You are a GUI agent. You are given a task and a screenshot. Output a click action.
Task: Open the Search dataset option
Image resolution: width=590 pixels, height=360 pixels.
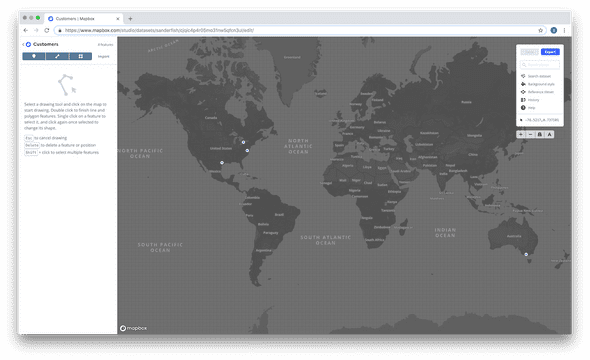click(x=536, y=76)
